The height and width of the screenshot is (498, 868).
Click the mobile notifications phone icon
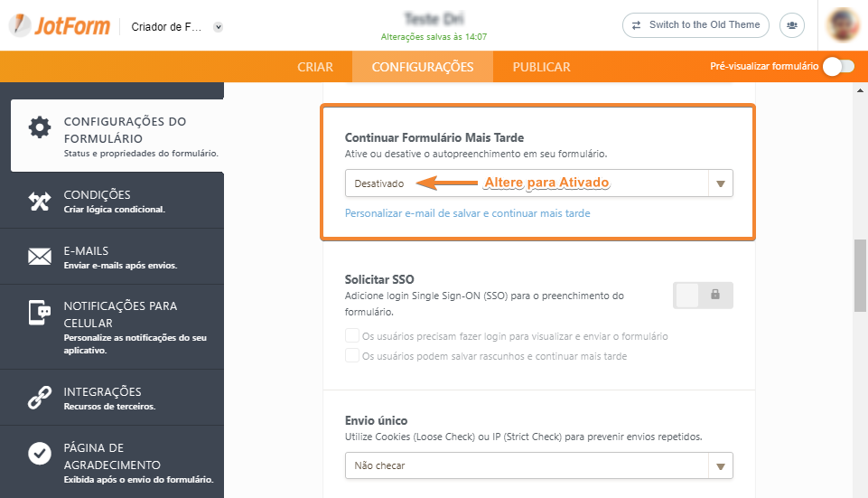(40, 313)
